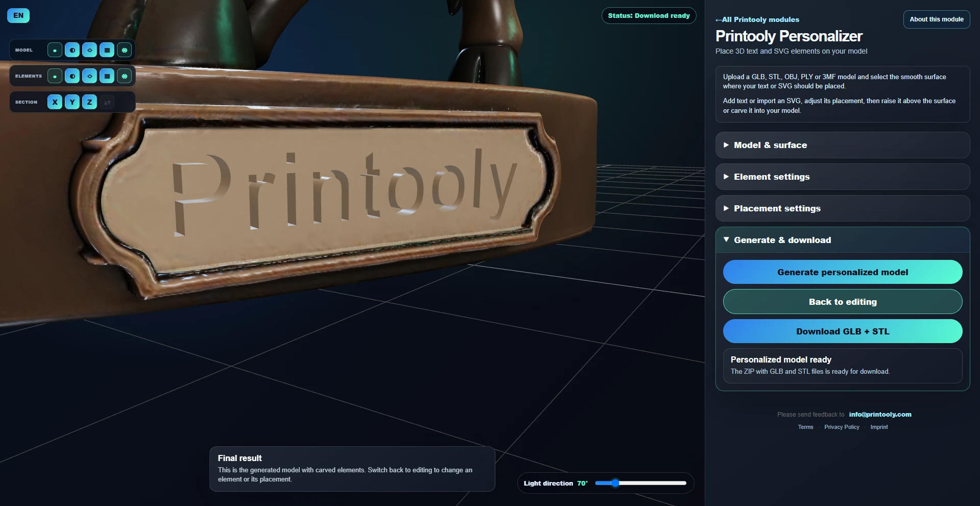Screen dimensions: 980x506
Task: Click the grid icon in the MODEL row
Action: click(107, 50)
